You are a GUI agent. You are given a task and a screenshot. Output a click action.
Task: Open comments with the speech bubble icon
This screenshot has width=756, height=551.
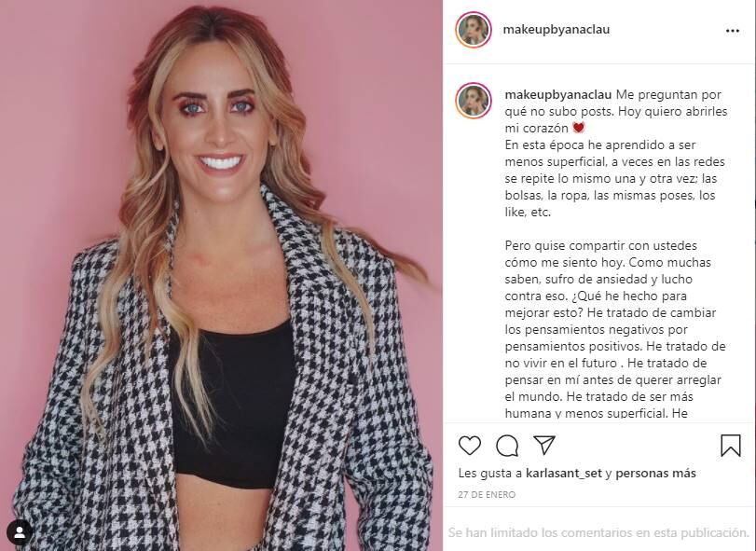point(507,446)
